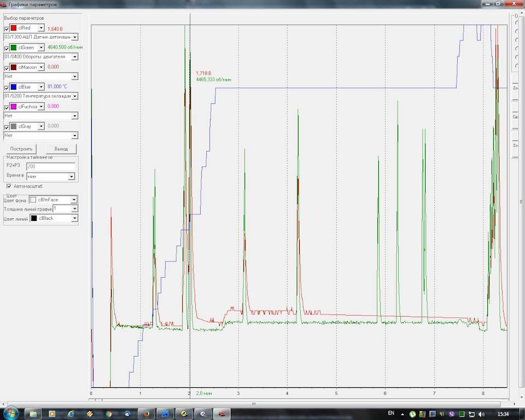Screen dimensions: 525x420
Task: Open Windows Explorer from the taskbar
Action: click(x=33, y=413)
